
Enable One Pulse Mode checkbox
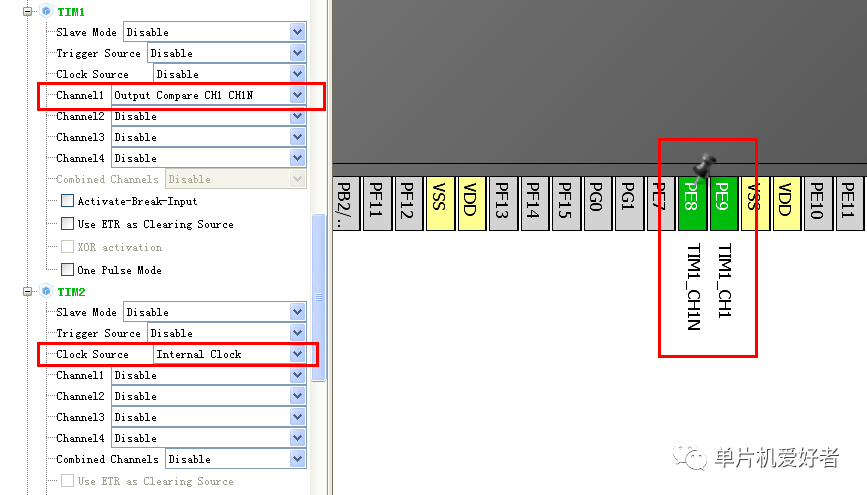[67, 269]
